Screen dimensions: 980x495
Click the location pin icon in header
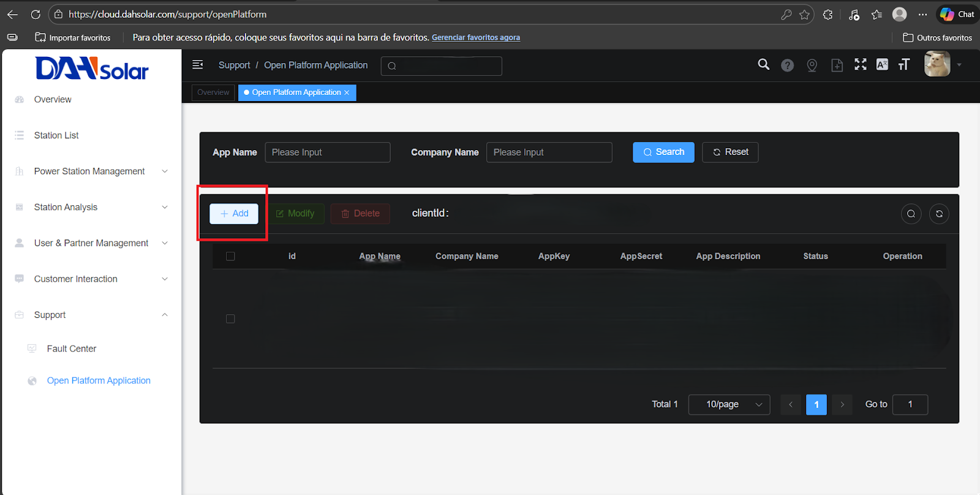[x=812, y=65]
